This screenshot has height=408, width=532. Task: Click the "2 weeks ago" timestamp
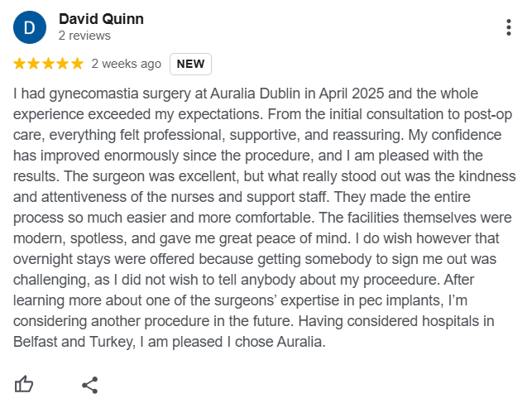click(127, 64)
